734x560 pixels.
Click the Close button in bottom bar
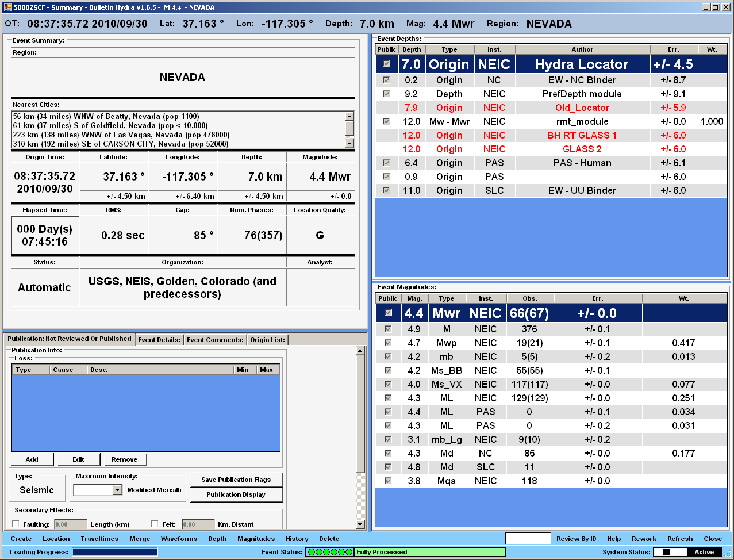713,539
